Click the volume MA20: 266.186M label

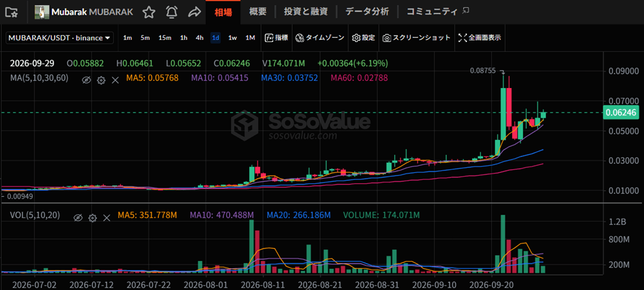coord(299,215)
